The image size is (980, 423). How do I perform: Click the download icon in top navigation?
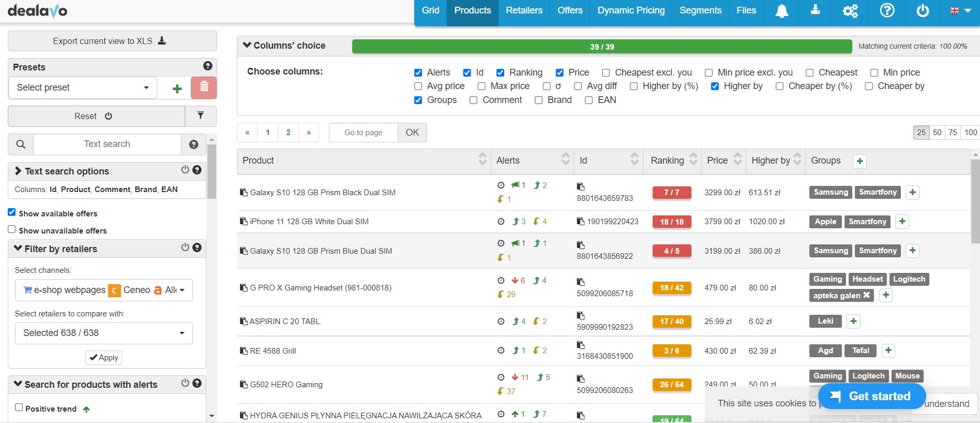tap(815, 10)
